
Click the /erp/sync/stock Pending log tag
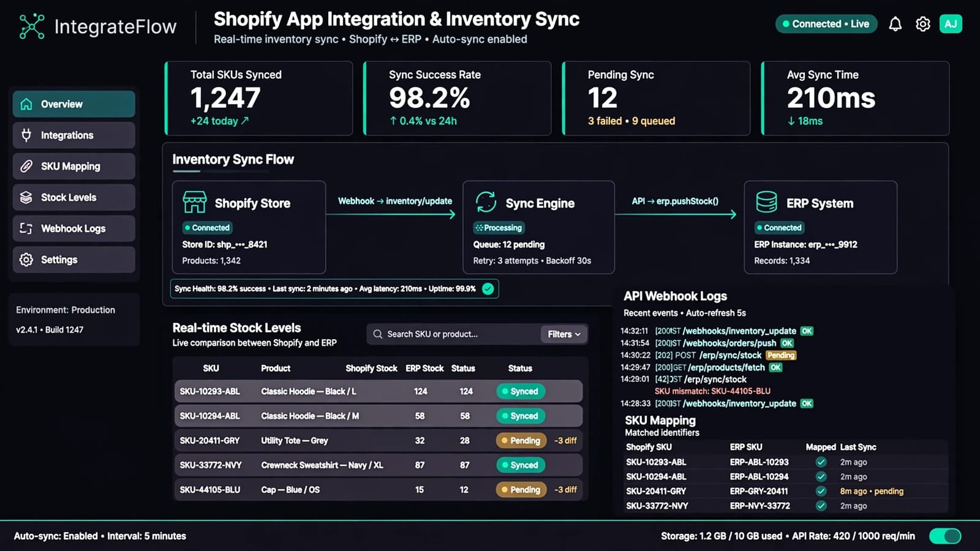781,355
